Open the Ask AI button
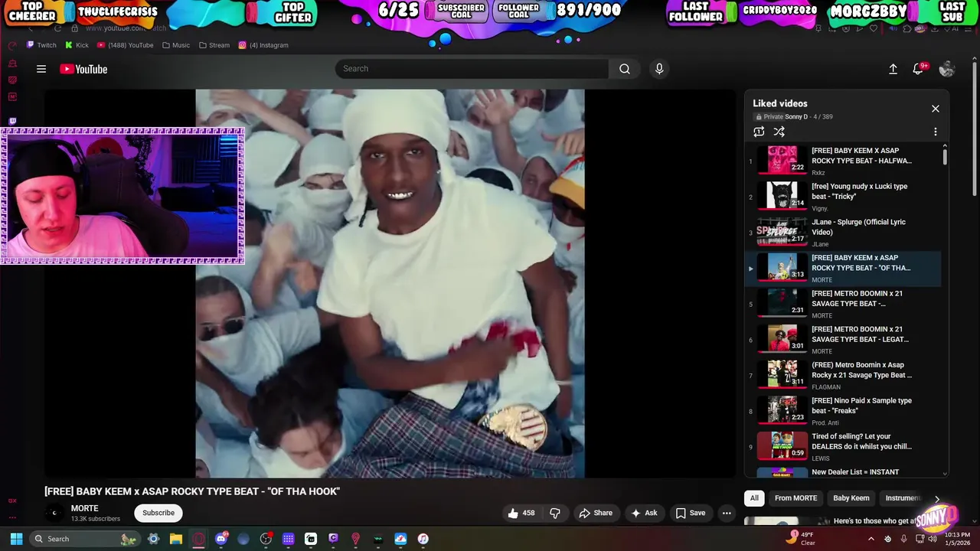980x551 pixels. [x=644, y=513]
